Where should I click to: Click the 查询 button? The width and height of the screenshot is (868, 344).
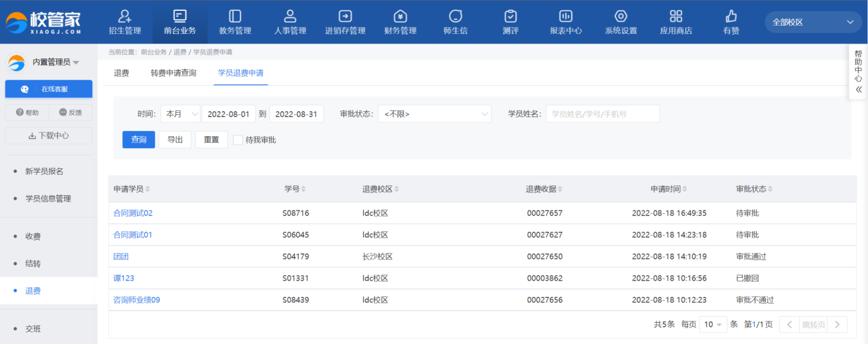point(139,139)
